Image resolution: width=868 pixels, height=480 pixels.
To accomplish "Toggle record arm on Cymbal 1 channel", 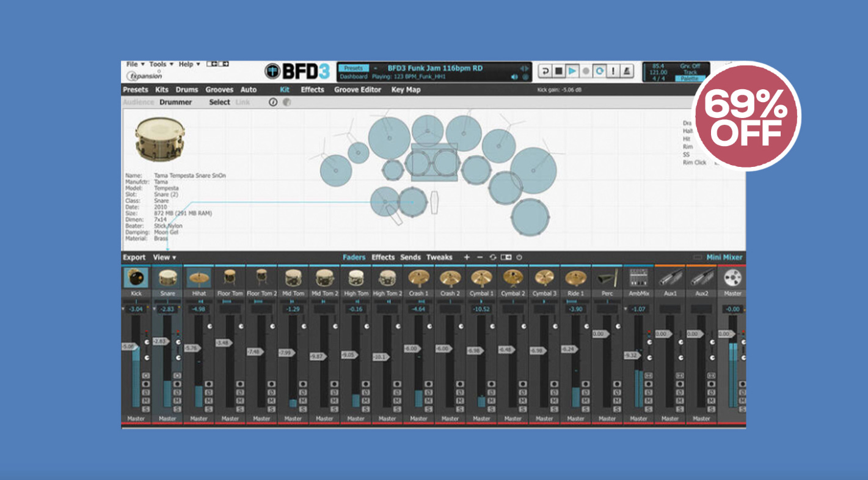I will 492,384.
